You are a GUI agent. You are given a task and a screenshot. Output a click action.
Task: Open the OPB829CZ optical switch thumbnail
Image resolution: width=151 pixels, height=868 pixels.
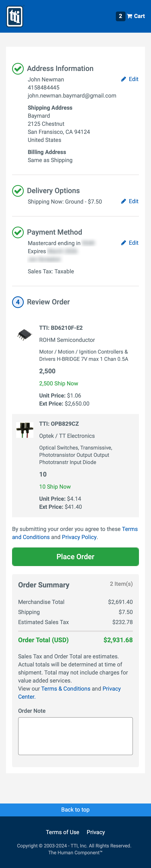pos(25,430)
